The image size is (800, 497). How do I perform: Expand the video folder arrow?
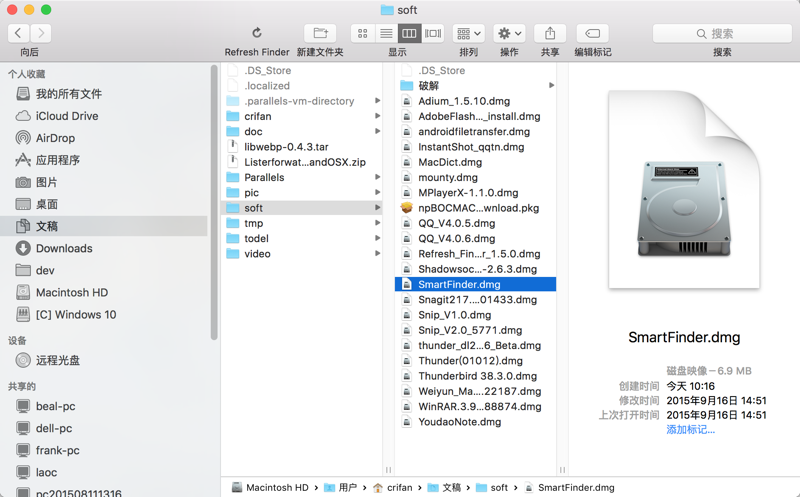click(x=378, y=254)
